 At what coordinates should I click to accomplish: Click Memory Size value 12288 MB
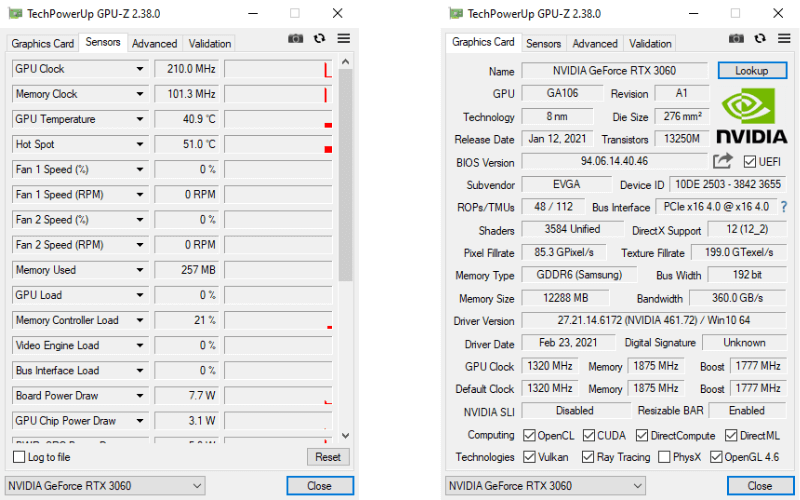(565, 298)
